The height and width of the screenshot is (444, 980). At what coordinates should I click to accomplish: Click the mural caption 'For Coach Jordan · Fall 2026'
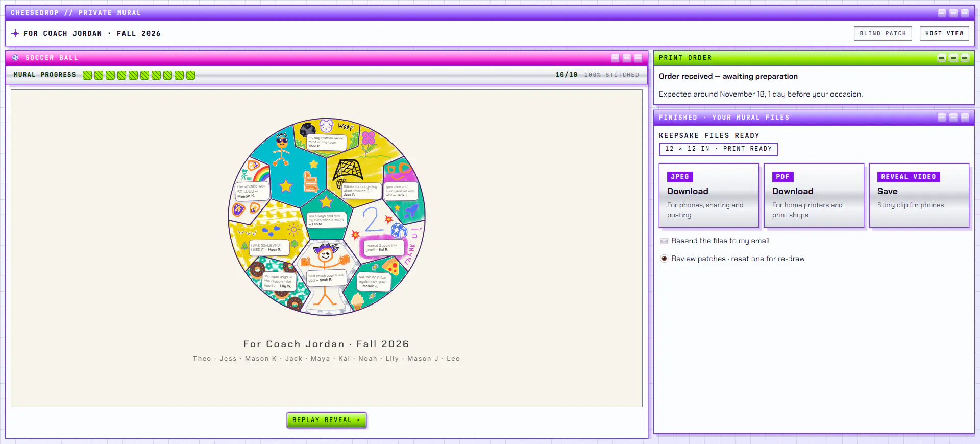click(326, 344)
